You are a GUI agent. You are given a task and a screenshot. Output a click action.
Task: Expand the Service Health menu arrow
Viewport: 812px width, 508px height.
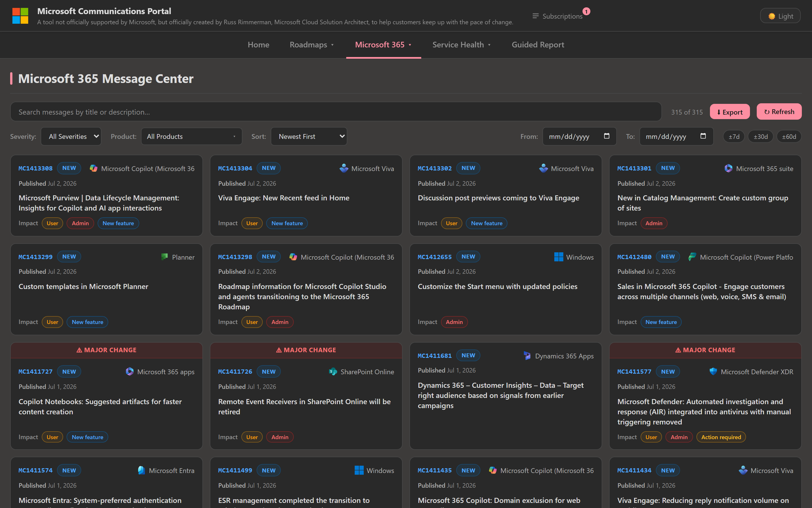click(489, 45)
